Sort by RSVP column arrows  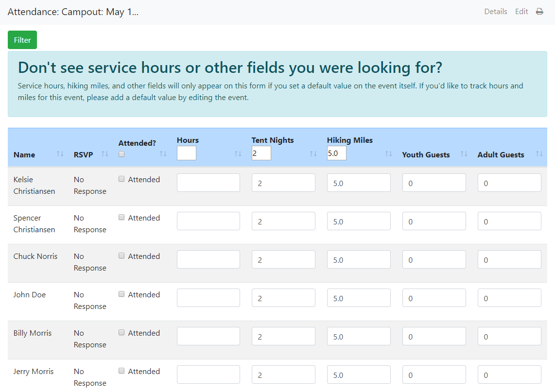(105, 154)
